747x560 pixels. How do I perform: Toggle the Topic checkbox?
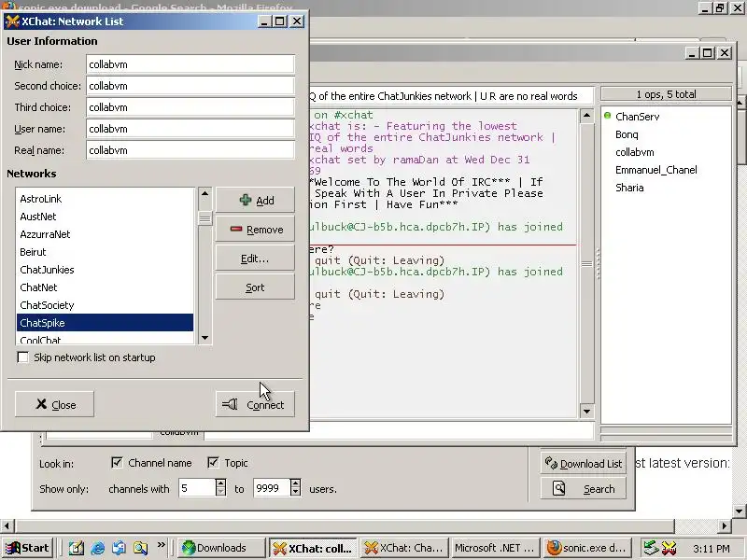pyautogui.click(x=213, y=462)
